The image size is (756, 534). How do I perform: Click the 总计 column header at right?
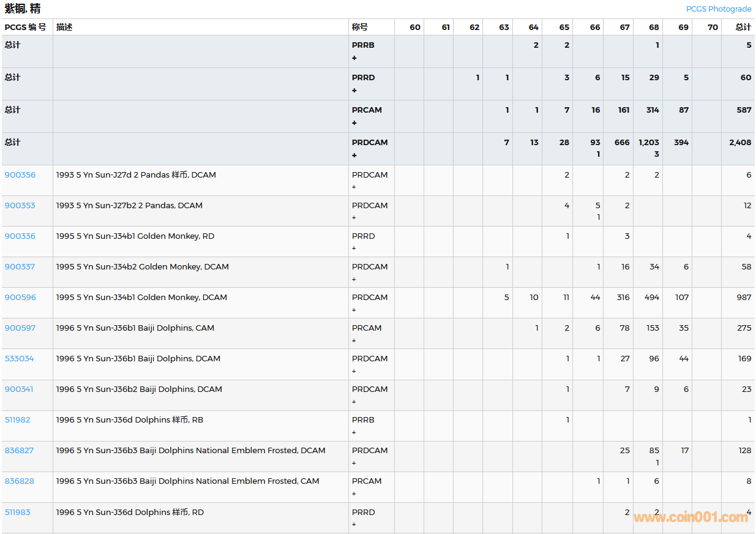[x=743, y=27]
